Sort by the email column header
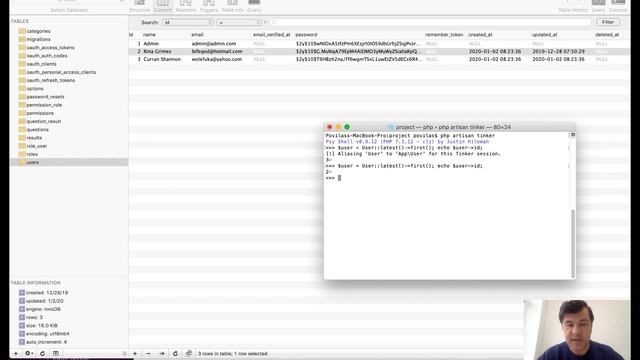640x360 pixels. tap(197, 35)
